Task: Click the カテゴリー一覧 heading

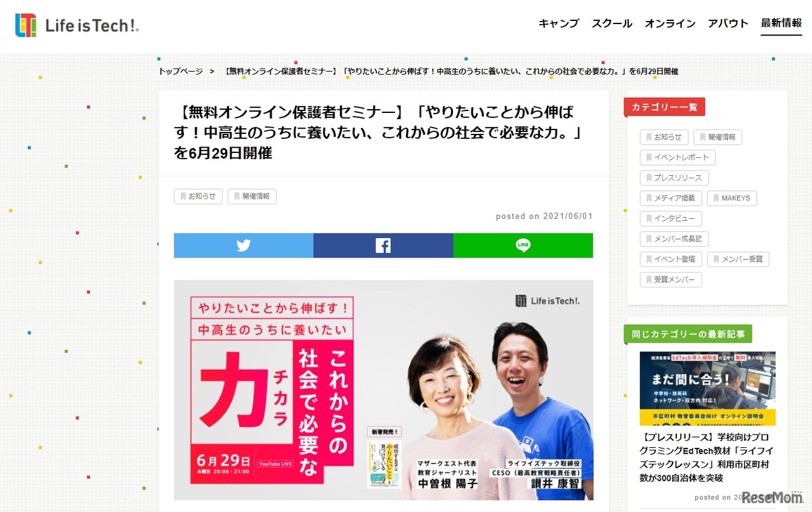Action: [664, 107]
